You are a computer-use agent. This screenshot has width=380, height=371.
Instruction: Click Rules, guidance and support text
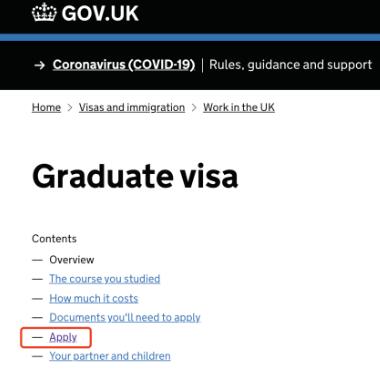(x=290, y=65)
